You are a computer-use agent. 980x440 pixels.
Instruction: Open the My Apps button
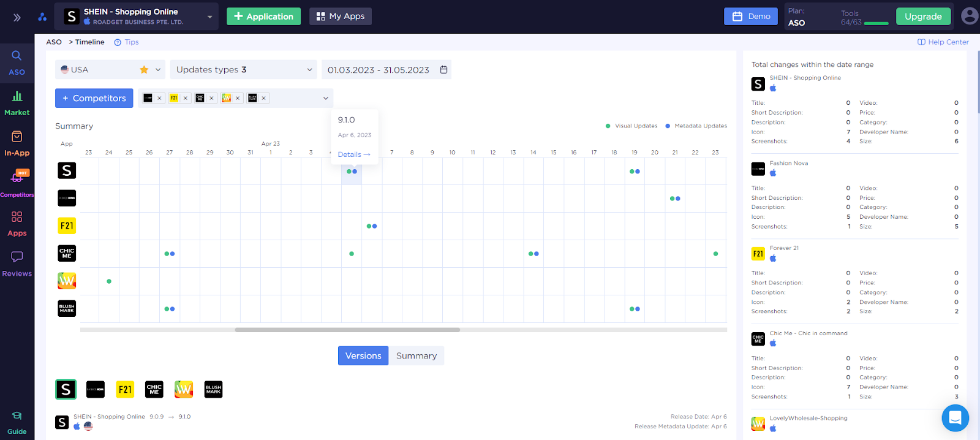point(341,17)
